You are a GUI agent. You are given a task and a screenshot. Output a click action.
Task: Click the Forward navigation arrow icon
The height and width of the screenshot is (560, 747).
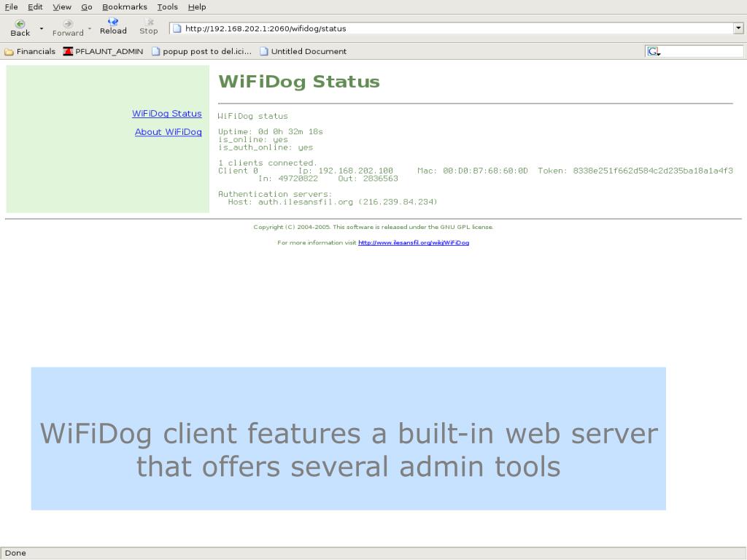[68, 23]
